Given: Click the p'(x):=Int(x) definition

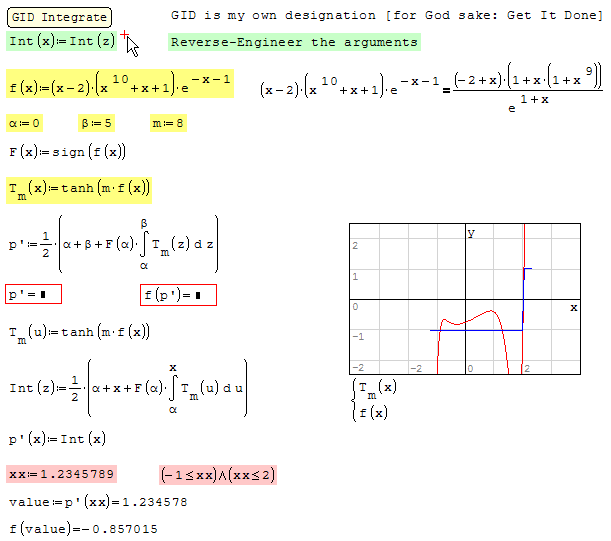Looking at the screenshot, I should pos(57,439).
